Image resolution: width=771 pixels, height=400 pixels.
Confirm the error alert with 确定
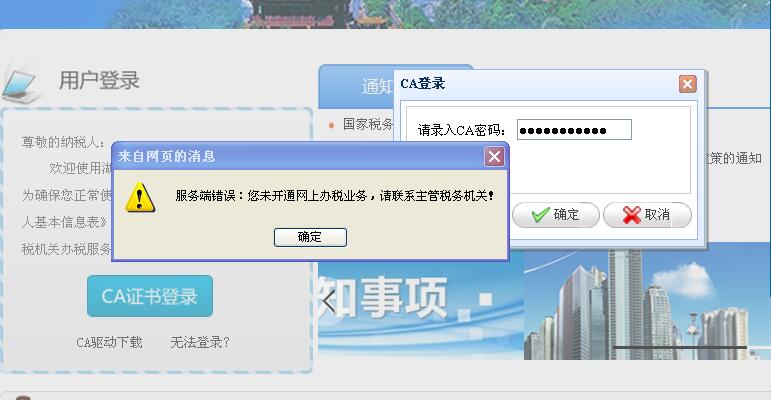tap(310, 237)
